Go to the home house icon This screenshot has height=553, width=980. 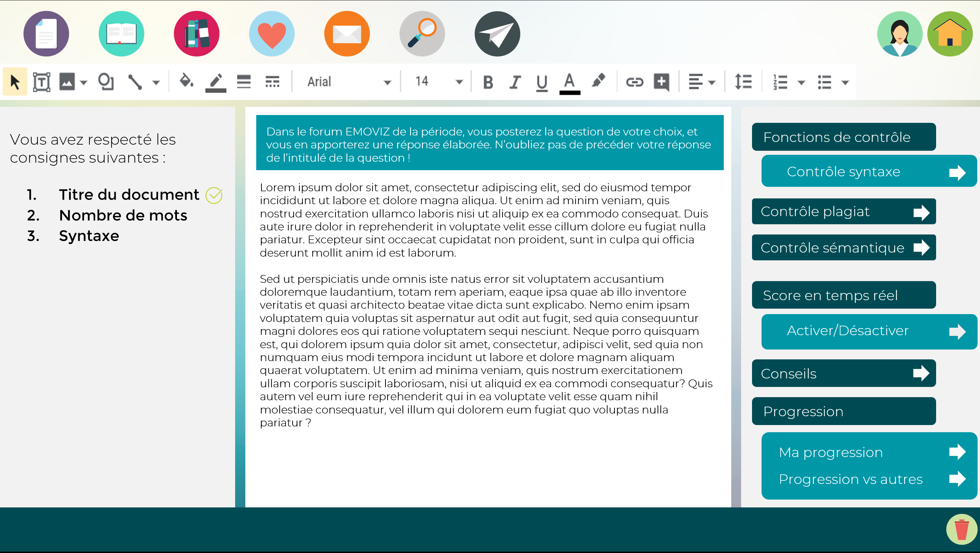pyautogui.click(x=950, y=34)
